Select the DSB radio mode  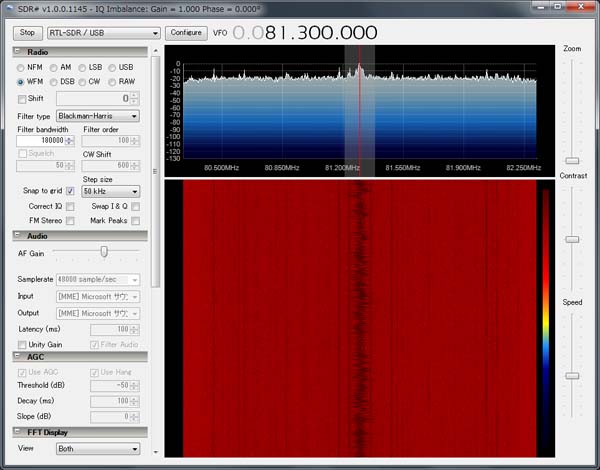pos(54,82)
